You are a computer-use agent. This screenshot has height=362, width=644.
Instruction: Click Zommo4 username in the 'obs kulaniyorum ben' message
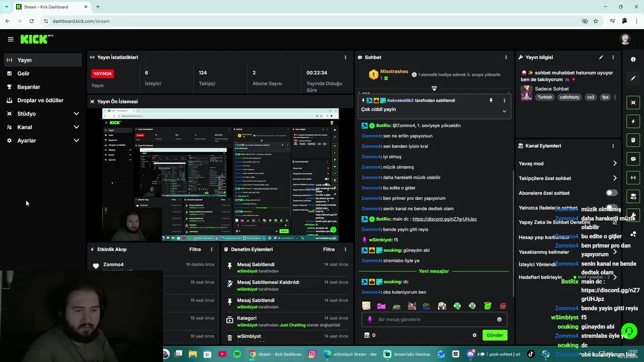point(371,292)
